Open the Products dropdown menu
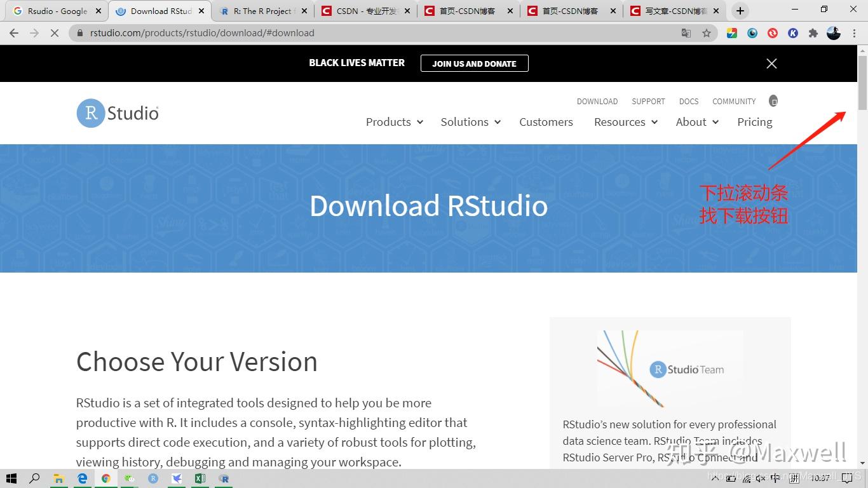The width and height of the screenshot is (868, 488). point(388,122)
